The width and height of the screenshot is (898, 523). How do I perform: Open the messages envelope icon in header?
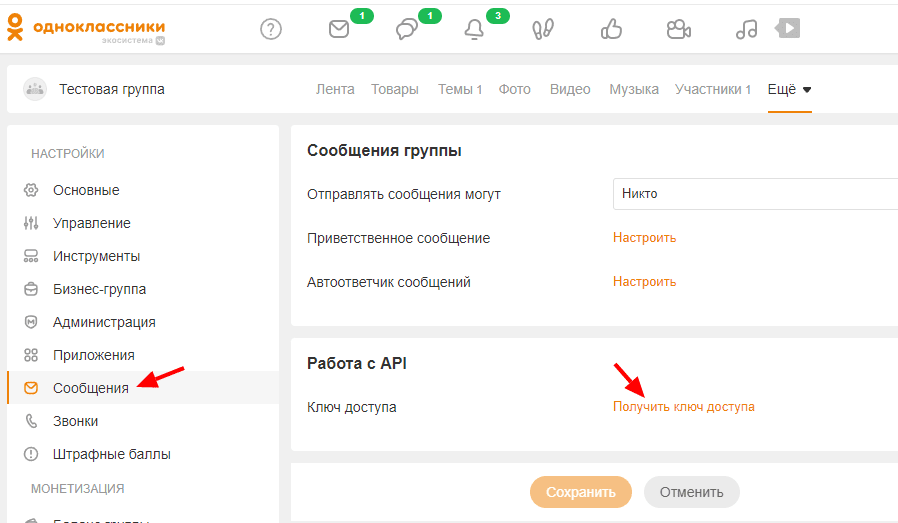coord(339,29)
